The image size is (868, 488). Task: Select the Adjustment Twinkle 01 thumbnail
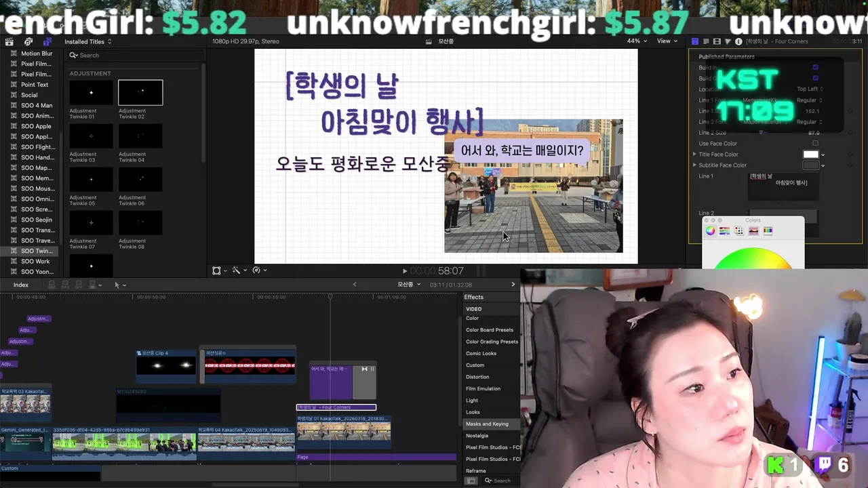coord(91,93)
